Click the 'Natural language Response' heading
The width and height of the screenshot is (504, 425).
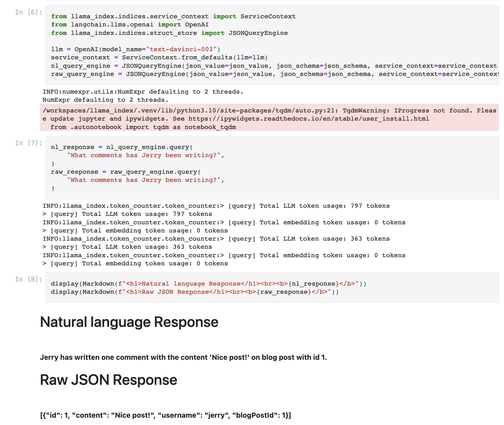point(129,322)
